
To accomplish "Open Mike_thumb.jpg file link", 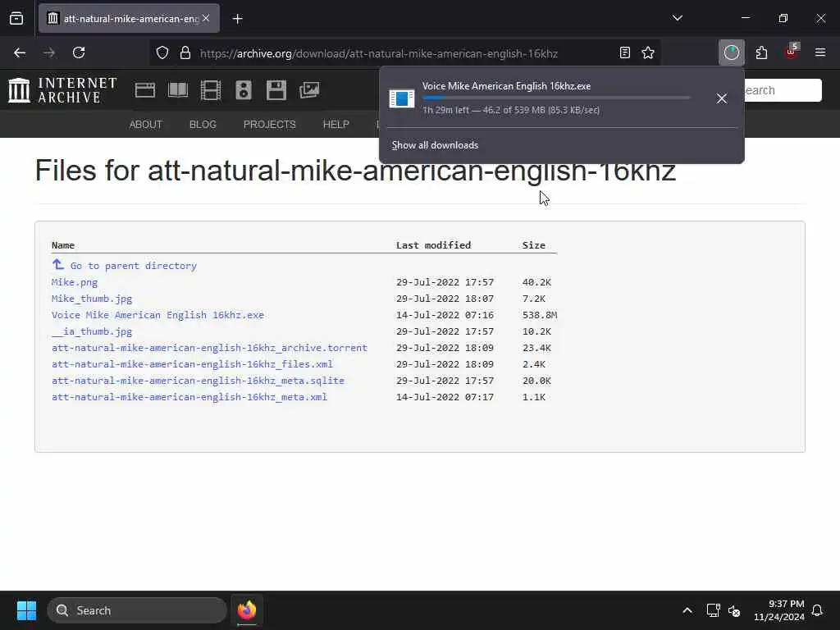I will pos(92,299).
